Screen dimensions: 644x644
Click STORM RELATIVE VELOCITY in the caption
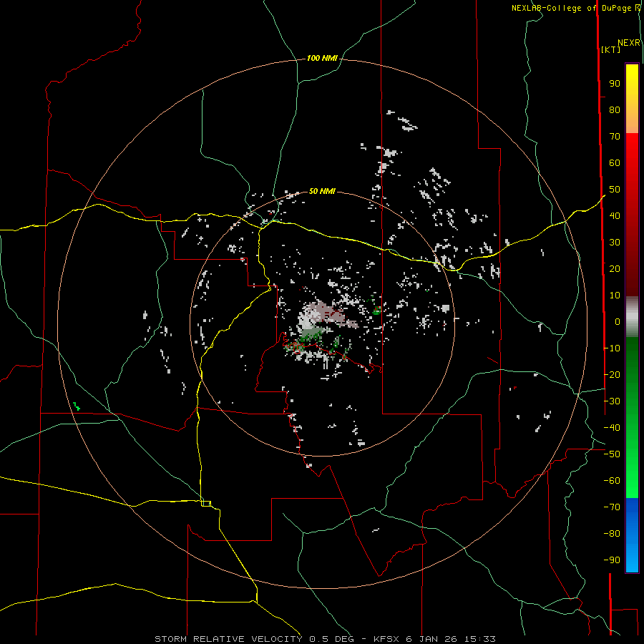228,639
